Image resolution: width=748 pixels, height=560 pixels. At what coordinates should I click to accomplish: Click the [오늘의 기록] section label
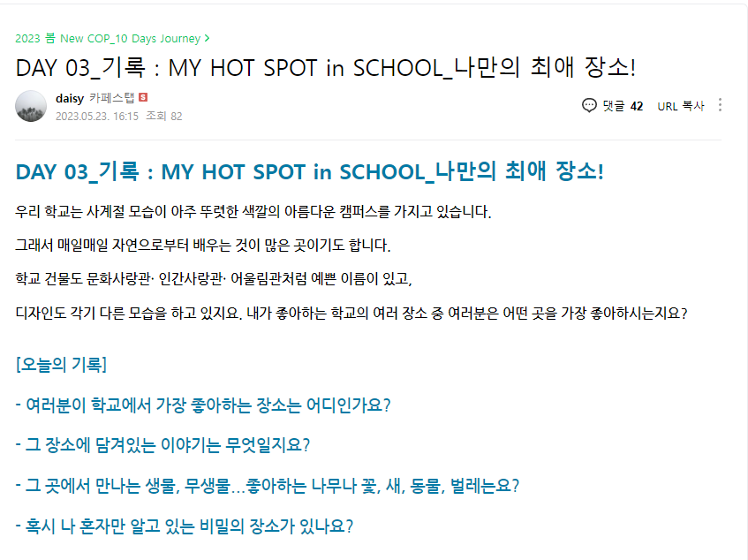coord(61,365)
